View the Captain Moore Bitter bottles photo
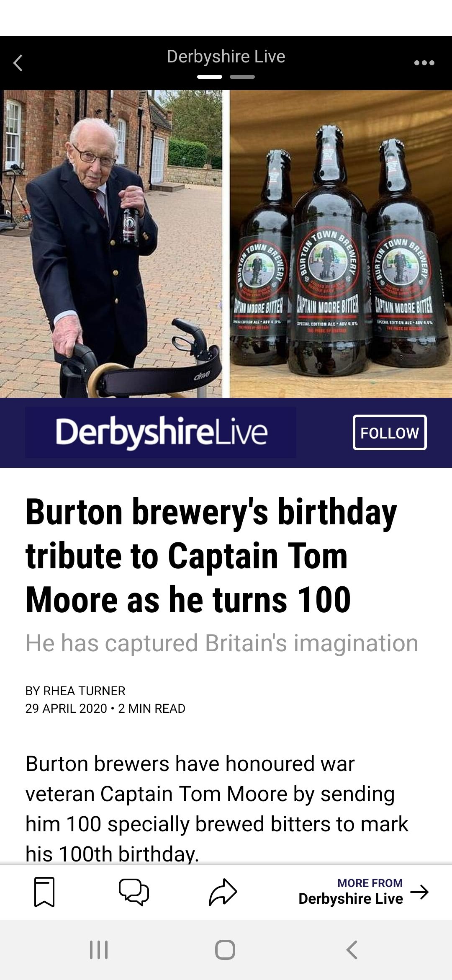Image resolution: width=452 pixels, height=980 pixels. click(341, 244)
